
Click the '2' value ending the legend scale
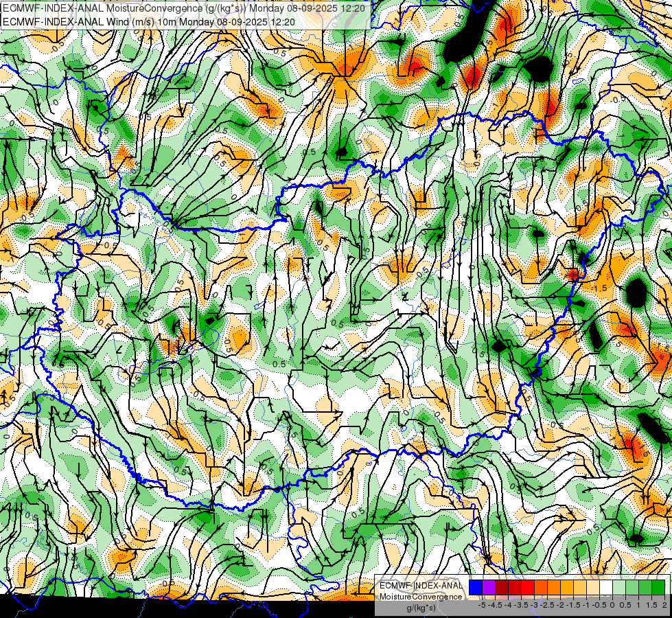click(x=664, y=605)
